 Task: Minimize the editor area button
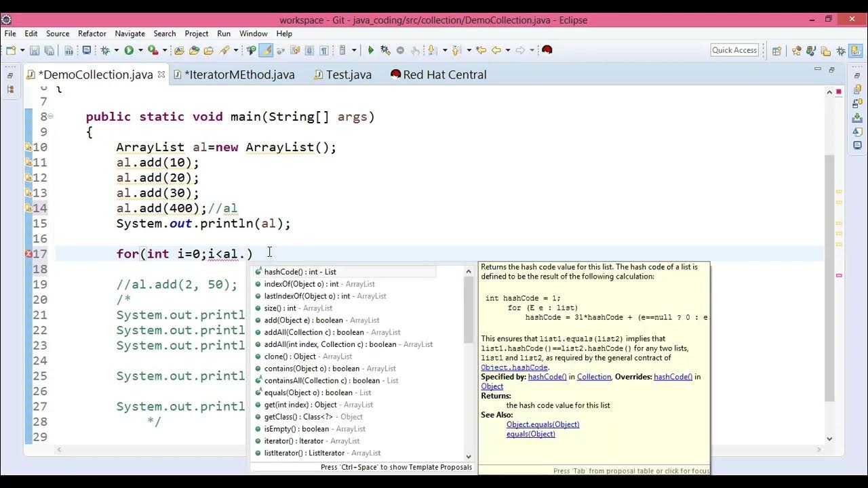817,69
